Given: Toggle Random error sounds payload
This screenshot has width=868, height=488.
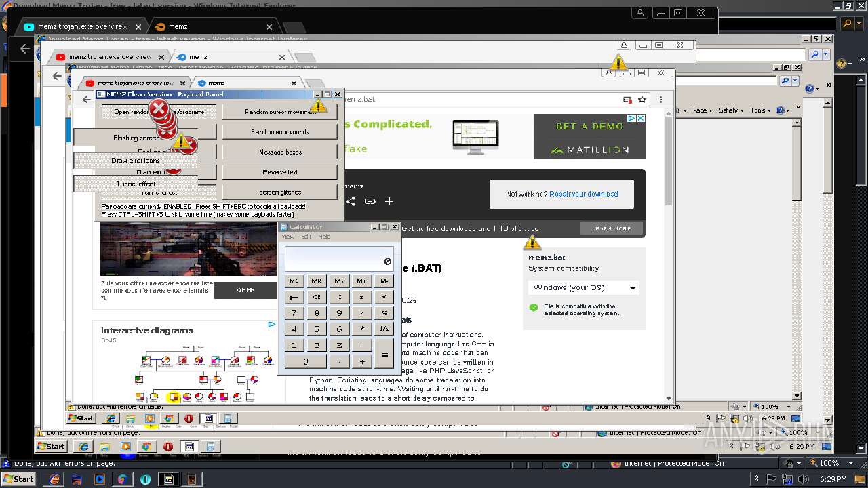Looking at the screenshot, I should (x=280, y=132).
